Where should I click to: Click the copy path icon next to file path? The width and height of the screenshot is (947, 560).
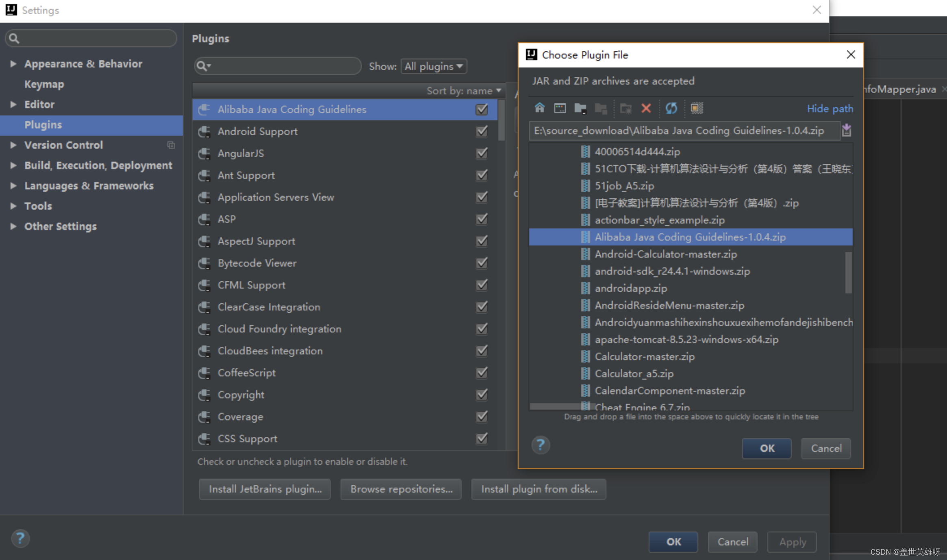(846, 130)
